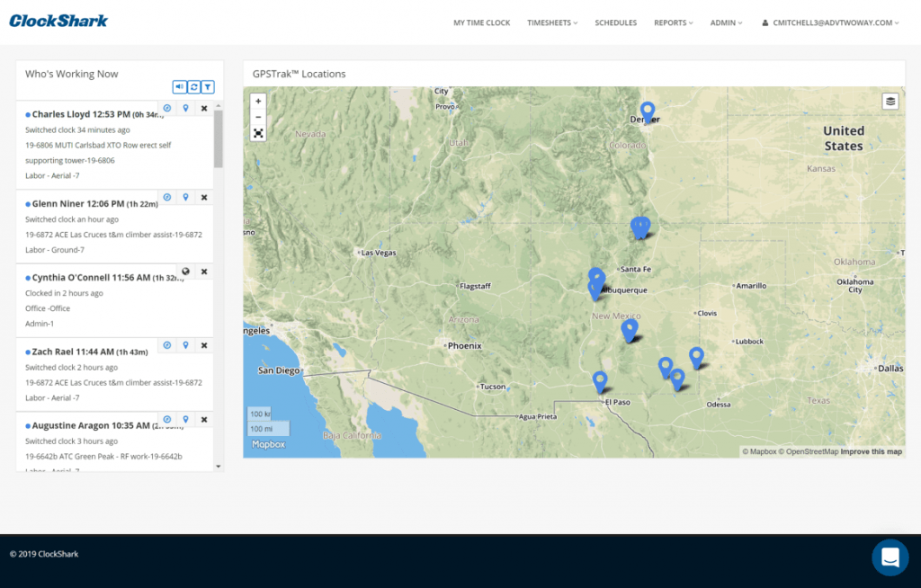
Task: Locate Charles Lloyd with his map pin icon
Action: (x=185, y=108)
